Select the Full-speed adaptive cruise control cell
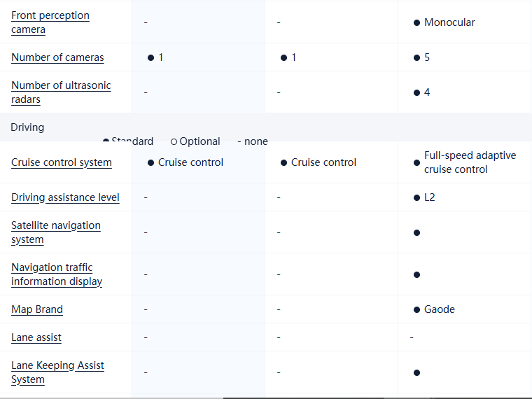The image size is (532, 399). (x=470, y=162)
